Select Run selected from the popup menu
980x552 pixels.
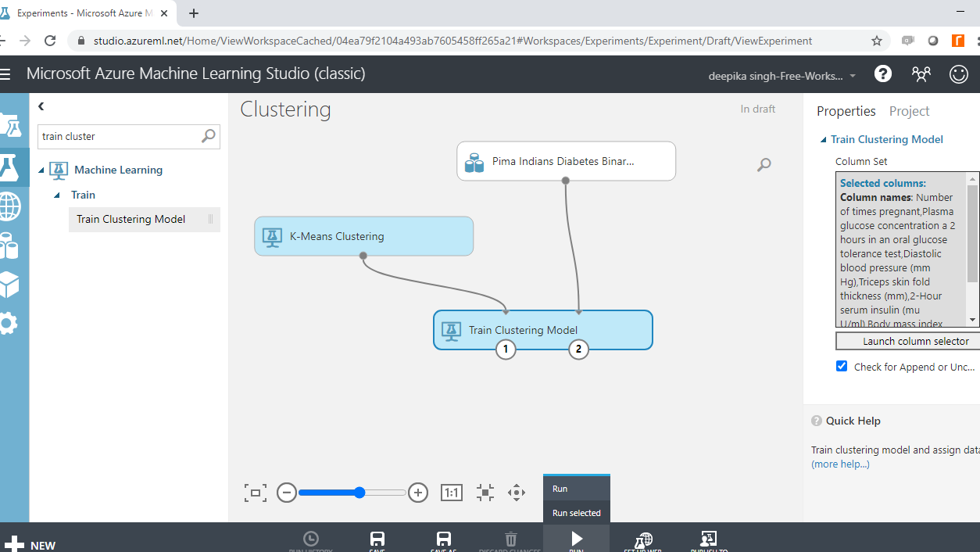[x=577, y=513]
